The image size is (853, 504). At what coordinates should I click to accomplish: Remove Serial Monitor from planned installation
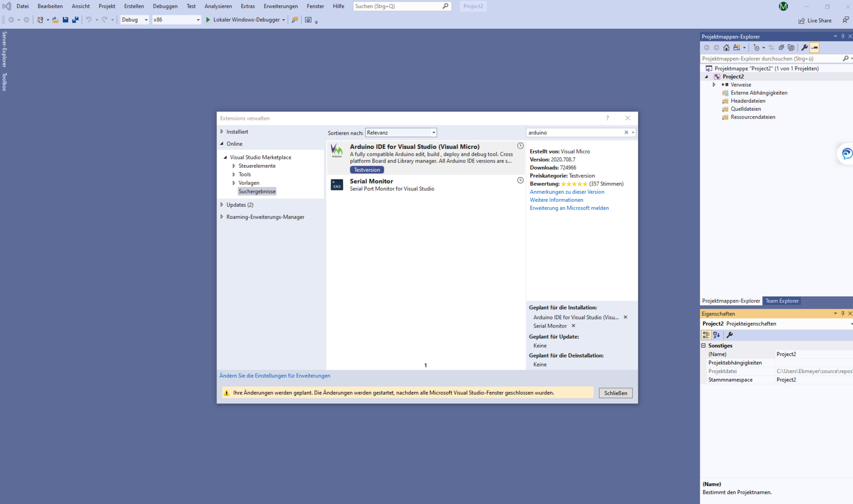pos(574,326)
